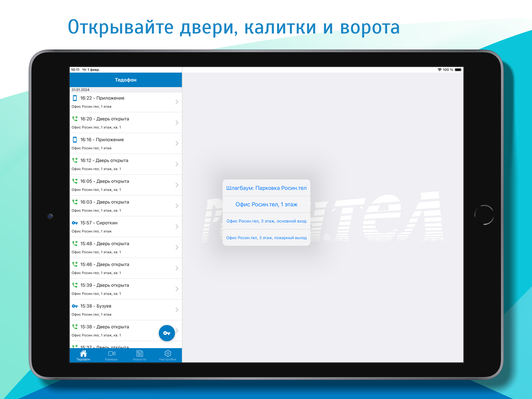Click call icon of 16:05 Дверь открыта

(75, 181)
